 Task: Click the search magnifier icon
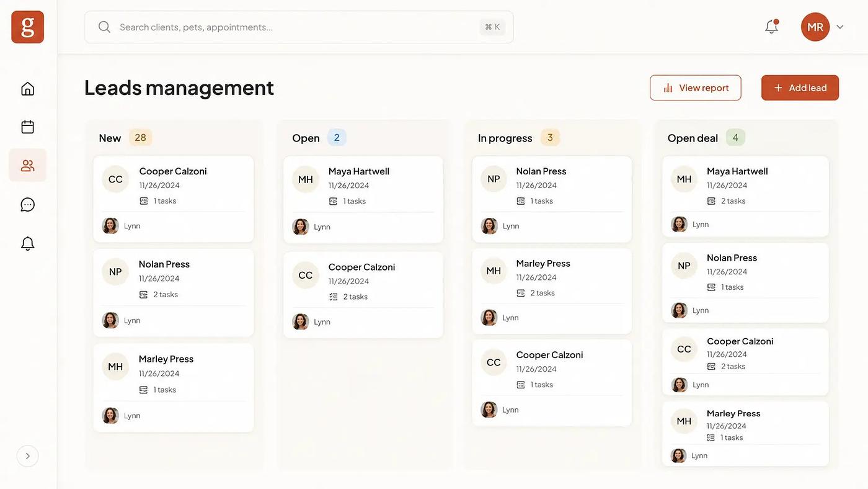(104, 27)
